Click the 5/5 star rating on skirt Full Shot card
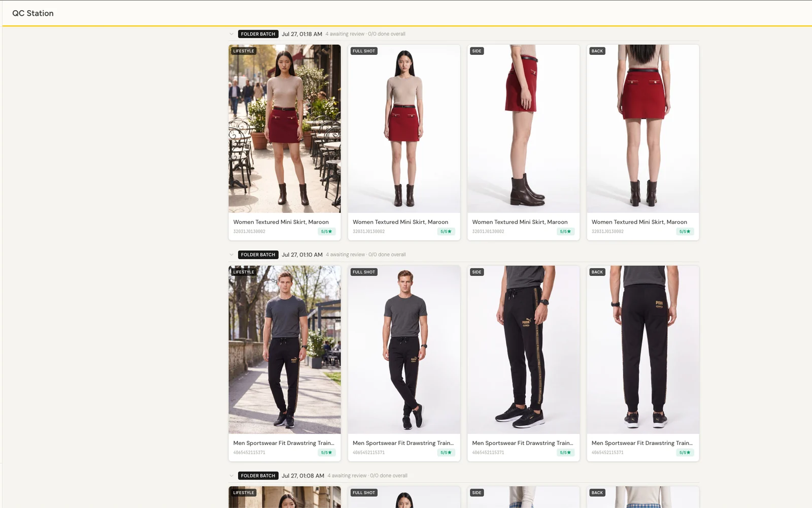 coord(446,232)
